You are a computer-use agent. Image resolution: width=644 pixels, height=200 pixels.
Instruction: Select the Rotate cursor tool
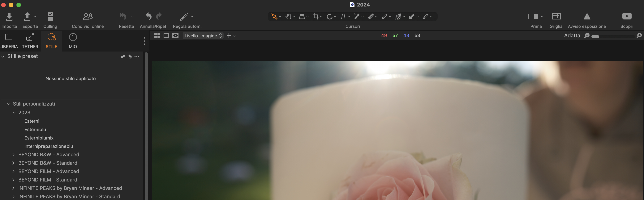pyautogui.click(x=329, y=16)
